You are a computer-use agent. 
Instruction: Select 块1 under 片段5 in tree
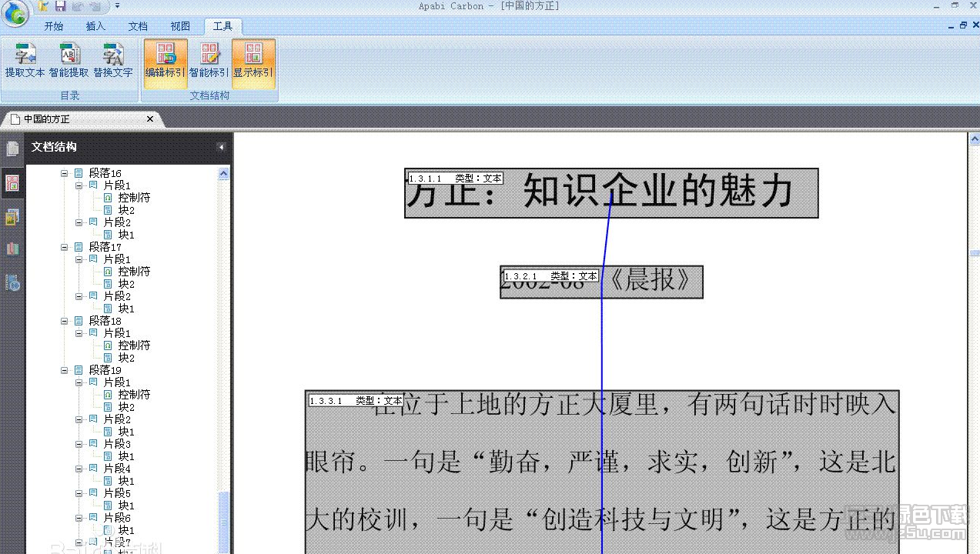(x=126, y=506)
